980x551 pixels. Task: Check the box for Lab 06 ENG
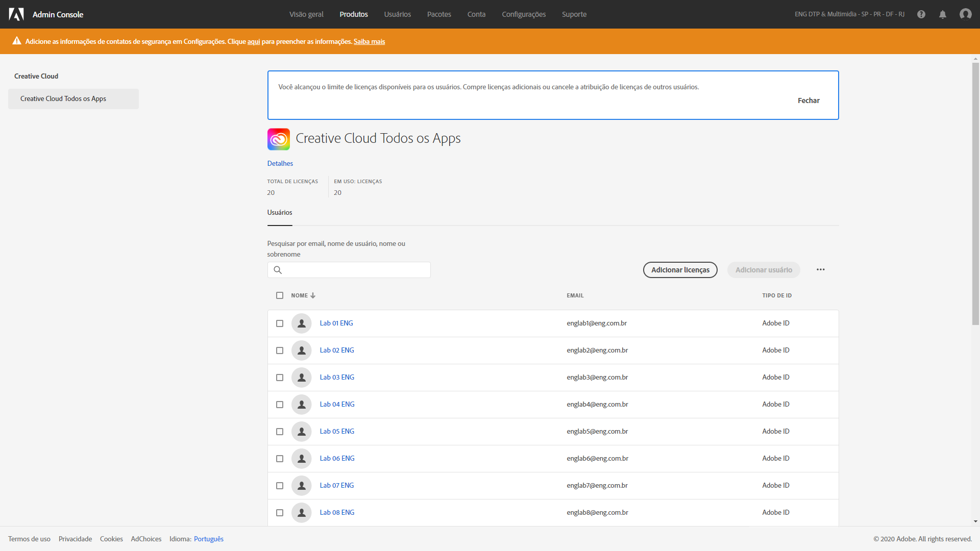280,459
